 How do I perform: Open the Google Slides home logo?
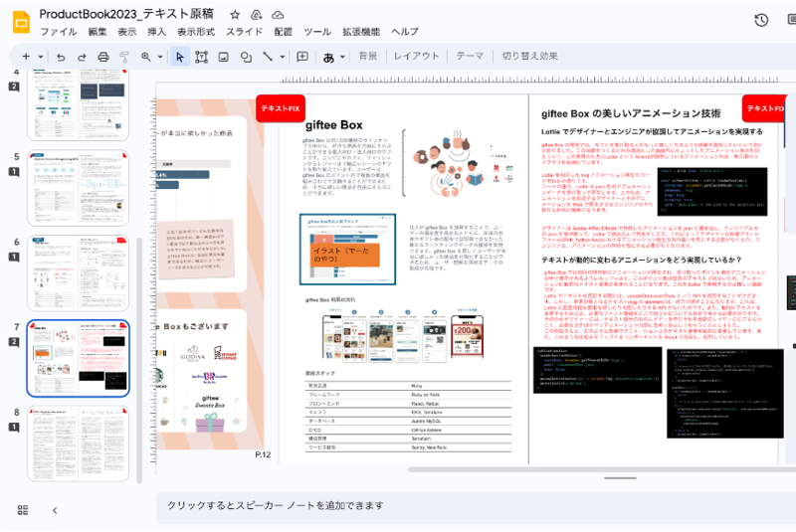coord(21,22)
